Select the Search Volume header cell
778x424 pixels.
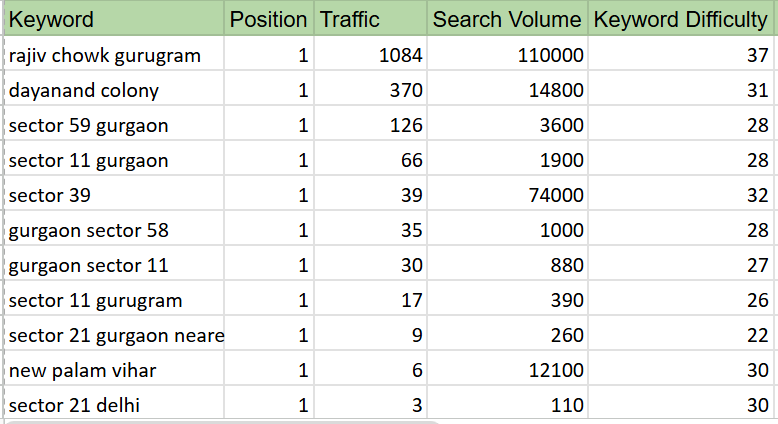pos(508,19)
